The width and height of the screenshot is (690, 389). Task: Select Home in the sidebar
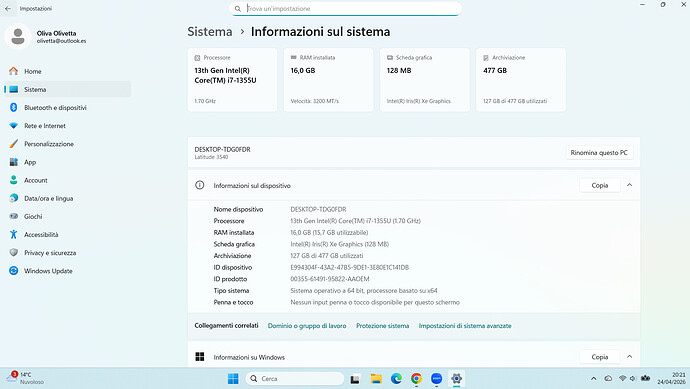click(68, 71)
